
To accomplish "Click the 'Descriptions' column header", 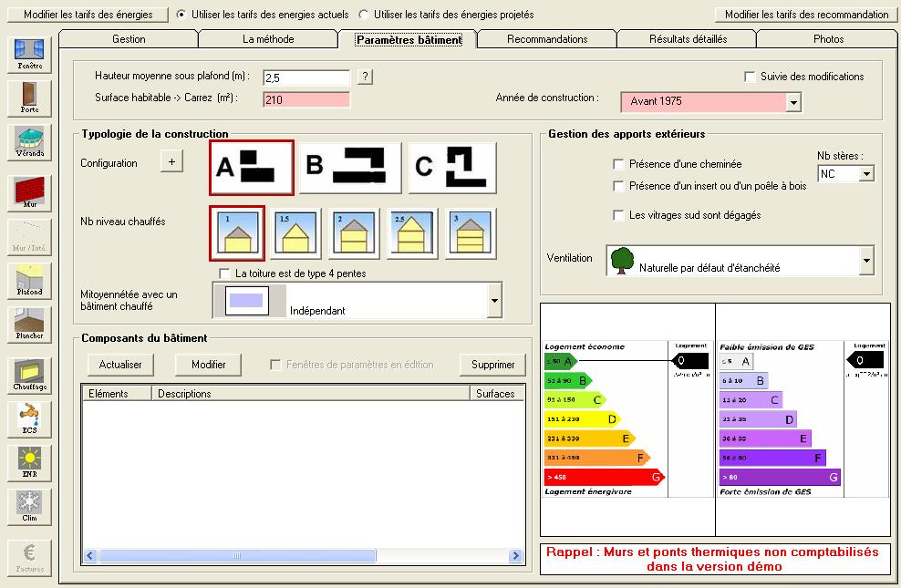I will pos(311,393).
